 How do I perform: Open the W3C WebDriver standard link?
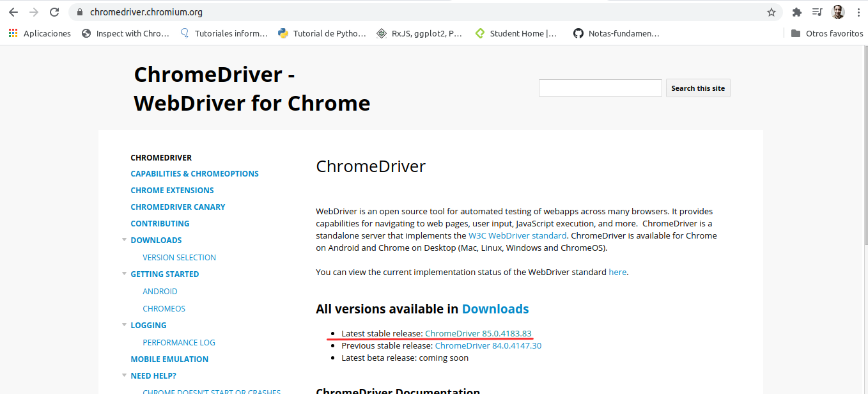(x=517, y=235)
